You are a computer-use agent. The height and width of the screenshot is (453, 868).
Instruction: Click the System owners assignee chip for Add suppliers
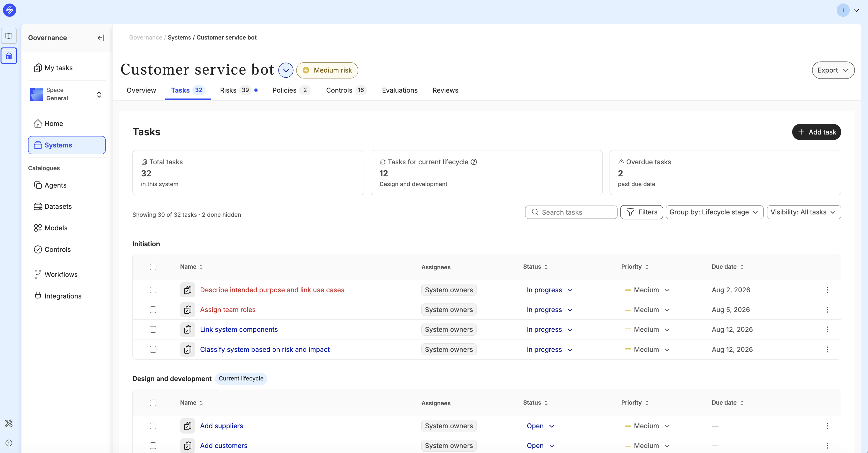[x=449, y=426]
